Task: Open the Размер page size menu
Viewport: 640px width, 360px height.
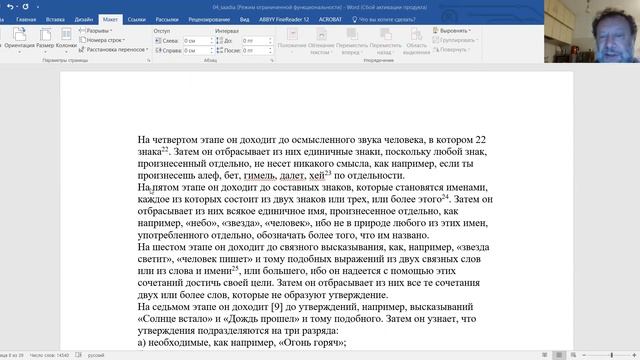Action: click(x=45, y=40)
